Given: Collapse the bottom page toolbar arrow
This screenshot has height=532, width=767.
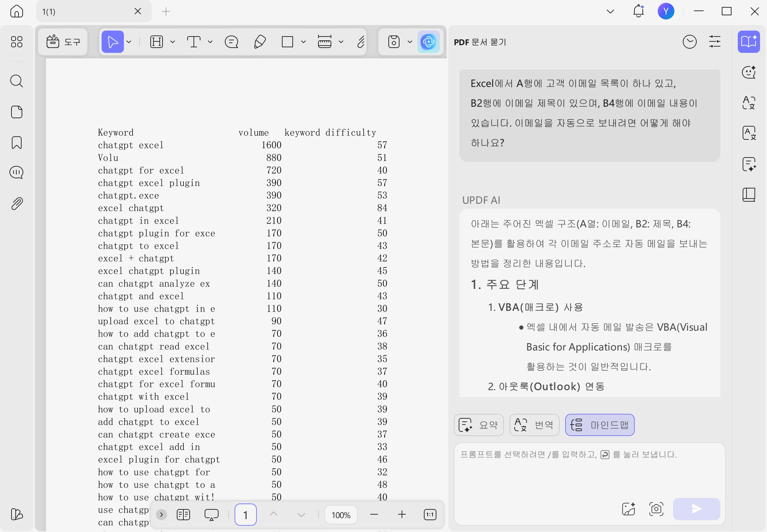Looking at the screenshot, I should point(161,515).
